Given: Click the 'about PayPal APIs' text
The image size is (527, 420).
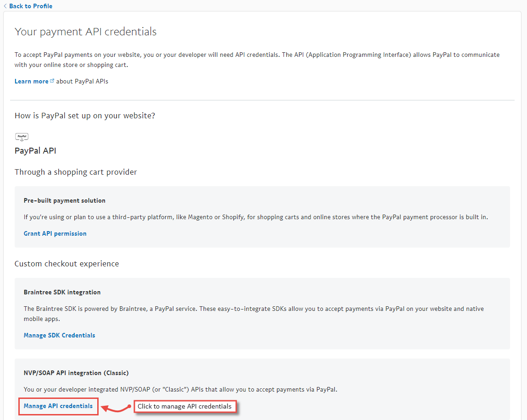Looking at the screenshot, I should pyautogui.click(x=82, y=81).
